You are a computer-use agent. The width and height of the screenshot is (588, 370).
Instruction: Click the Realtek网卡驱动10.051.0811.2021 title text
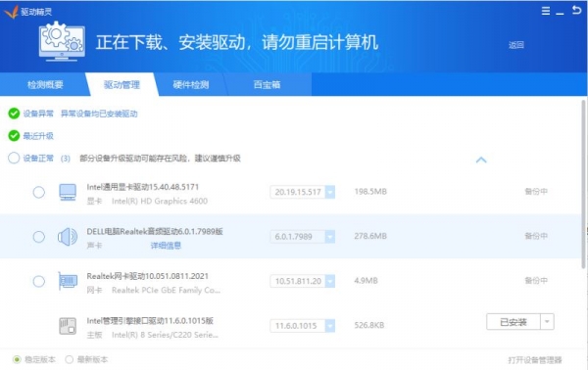tap(147, 276)
